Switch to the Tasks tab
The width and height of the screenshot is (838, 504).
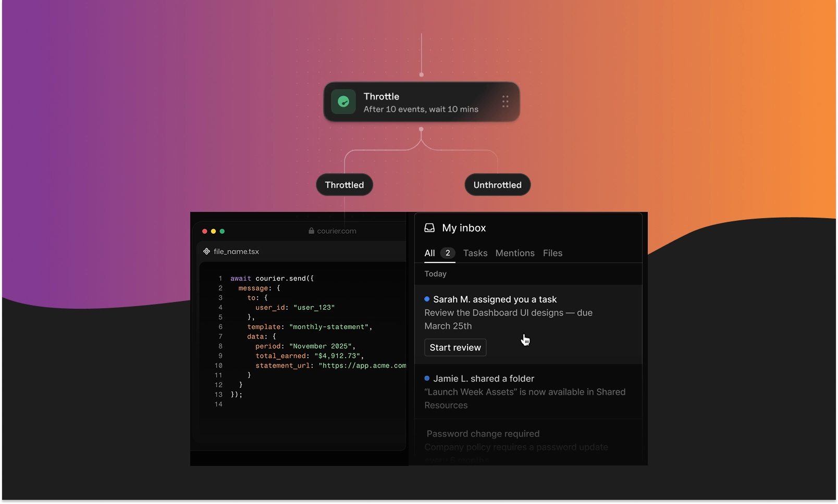[475, 253]
